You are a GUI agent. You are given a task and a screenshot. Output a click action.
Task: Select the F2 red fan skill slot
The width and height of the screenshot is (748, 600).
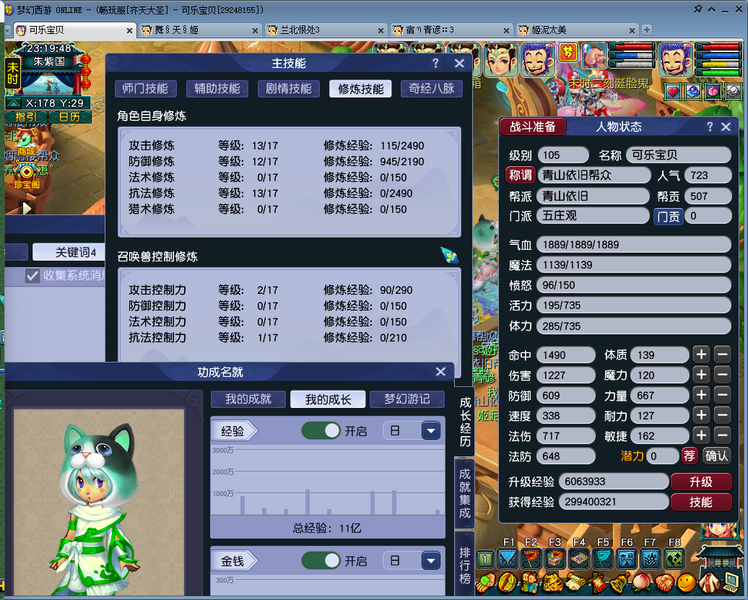[531, 558]
